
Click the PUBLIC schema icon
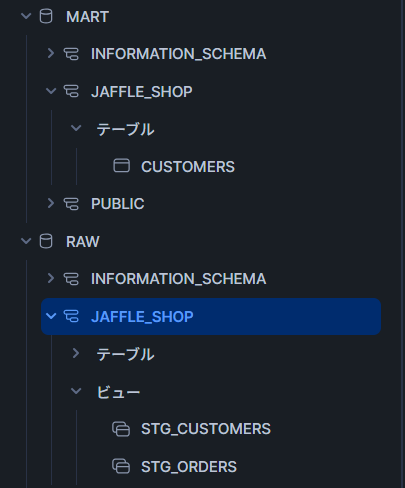[x=71, y=204]
